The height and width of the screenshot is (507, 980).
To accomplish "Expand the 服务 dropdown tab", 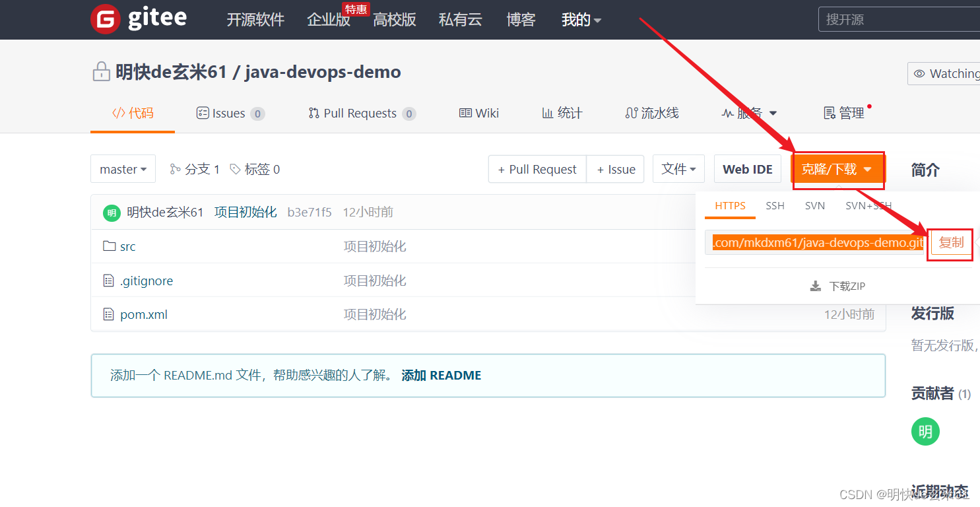I will [749, 114].
